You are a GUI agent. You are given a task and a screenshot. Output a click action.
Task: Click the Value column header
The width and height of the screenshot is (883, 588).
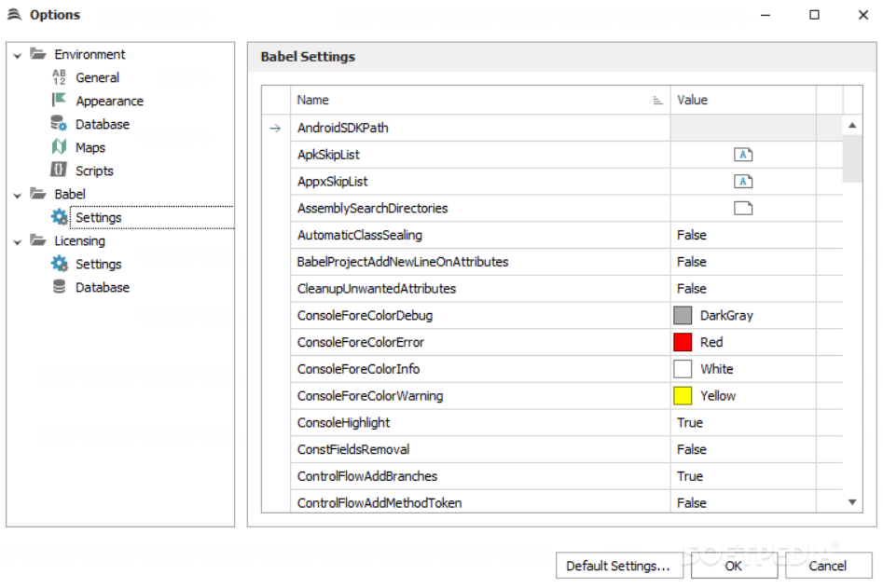pyautogui.click(x=743, y=100)
